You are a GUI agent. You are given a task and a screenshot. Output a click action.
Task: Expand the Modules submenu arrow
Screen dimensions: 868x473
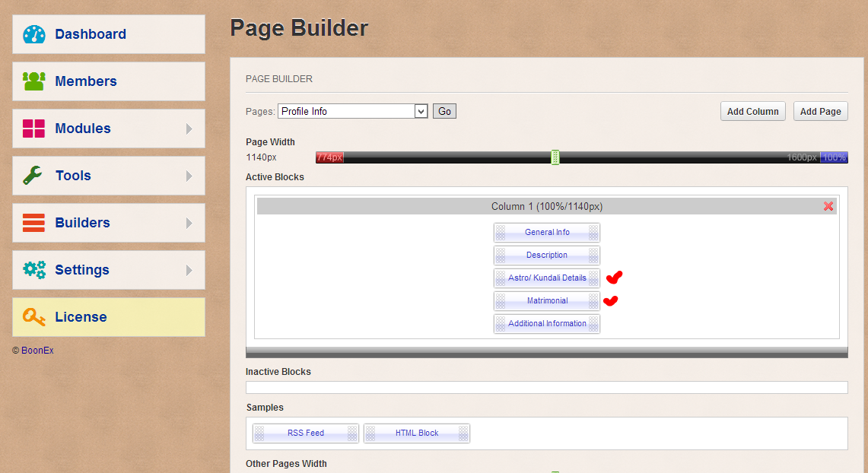(x=189, y=129)
